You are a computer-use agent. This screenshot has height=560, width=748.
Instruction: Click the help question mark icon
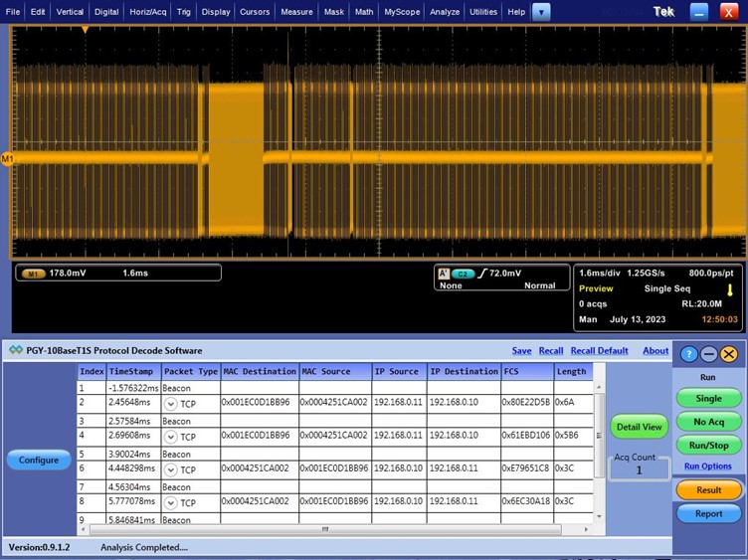pyautogui.click(x=686, y=354)
